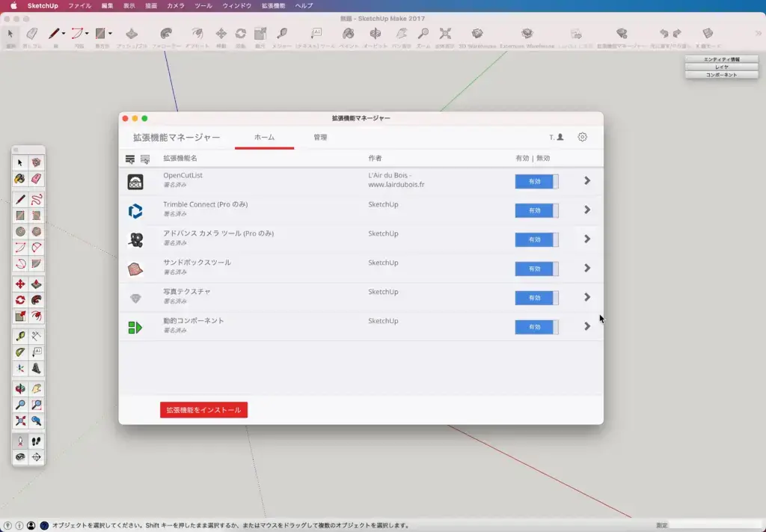Select the Pie tool in the left palette
Screen dimensions: 766x532
(36, 264)
